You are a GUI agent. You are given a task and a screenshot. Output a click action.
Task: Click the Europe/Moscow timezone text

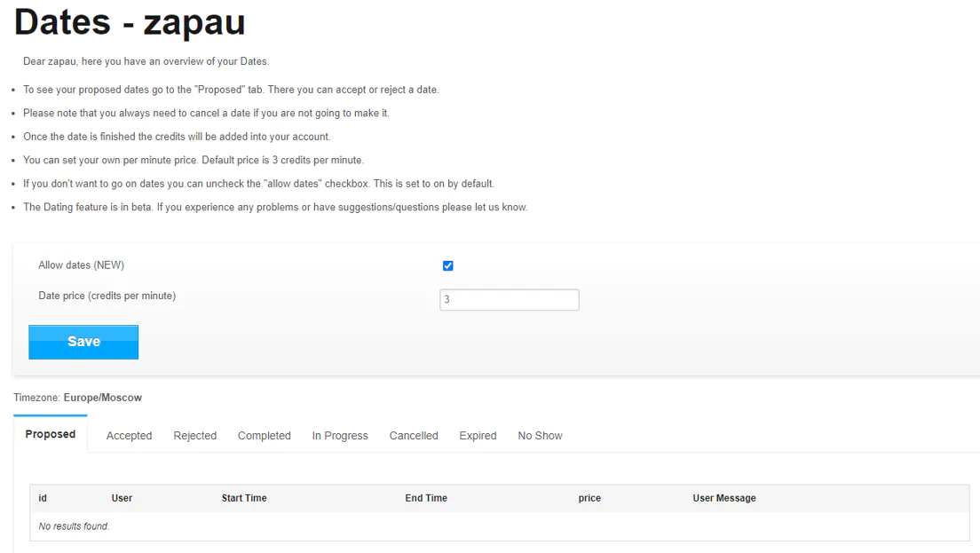[102, 398]
